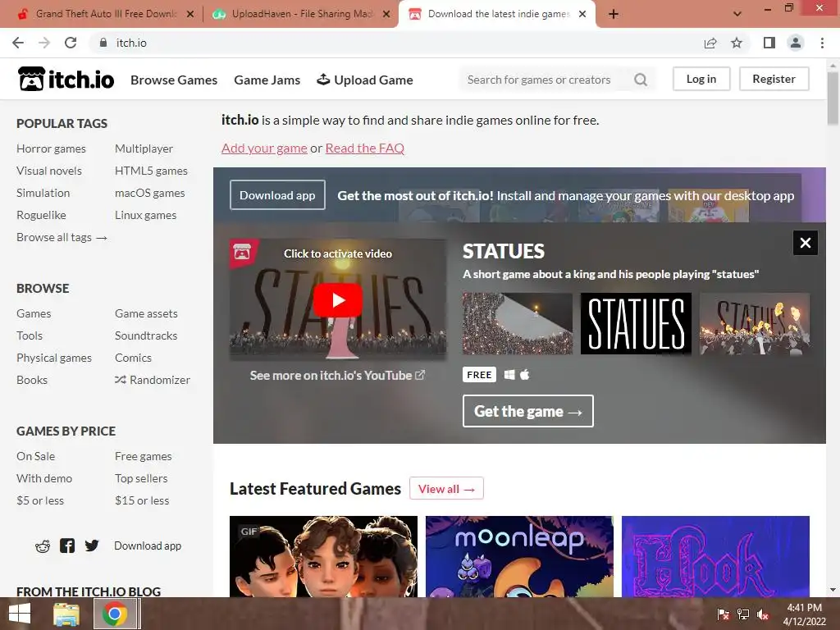Open the Facebook social icon

click(x=67, y=546)
